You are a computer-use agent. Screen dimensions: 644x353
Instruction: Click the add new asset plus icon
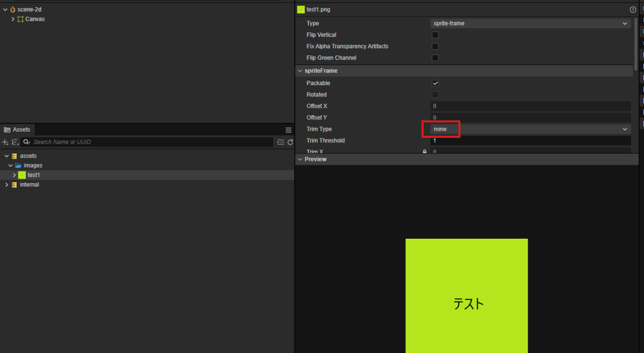point(5,142)
